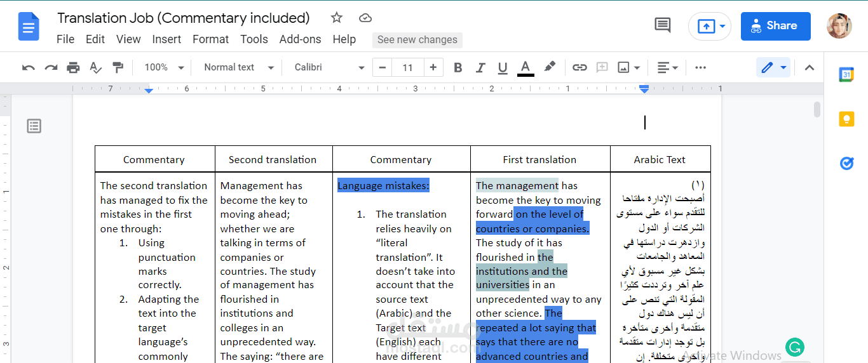Insert an image
This screenshot has width=868, height=363.
pos(623,67)
